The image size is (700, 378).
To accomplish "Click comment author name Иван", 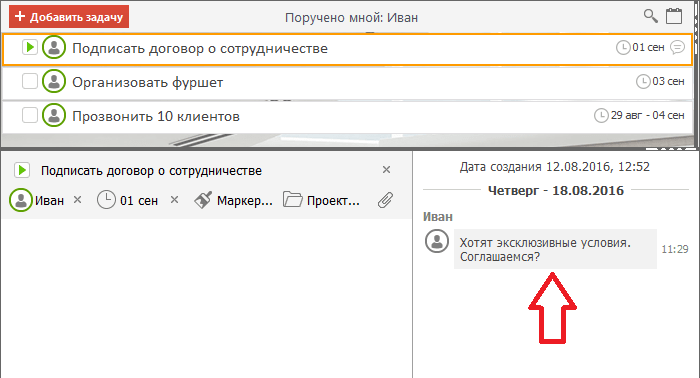I will click(438, 217).
